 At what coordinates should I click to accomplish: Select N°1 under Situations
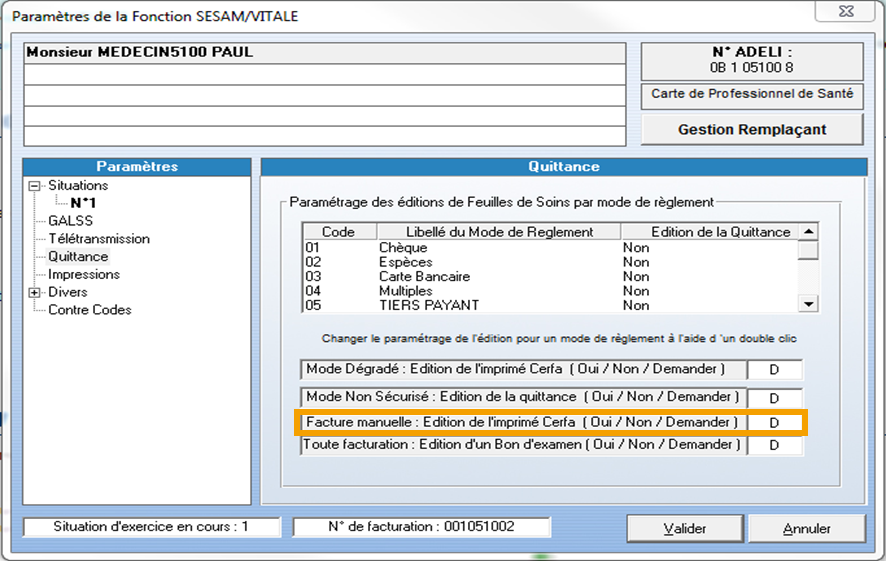(x=83, y=203)
